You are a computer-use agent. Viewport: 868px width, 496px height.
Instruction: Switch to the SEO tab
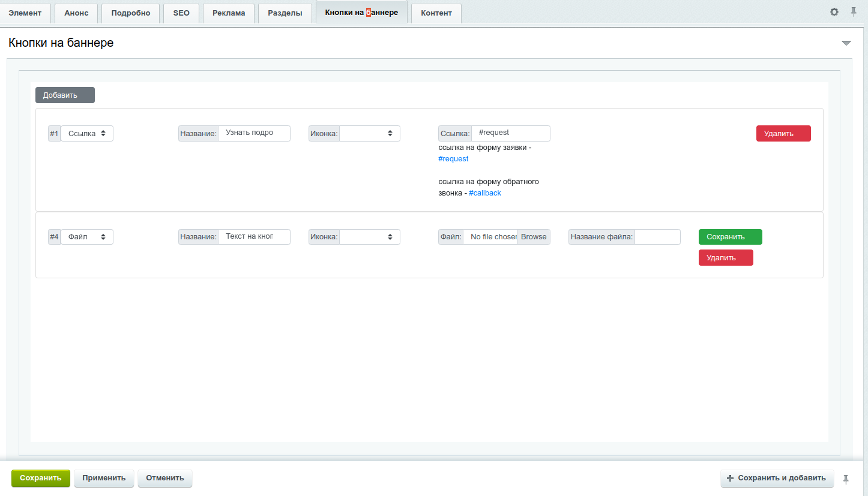(x=181, y=13)
